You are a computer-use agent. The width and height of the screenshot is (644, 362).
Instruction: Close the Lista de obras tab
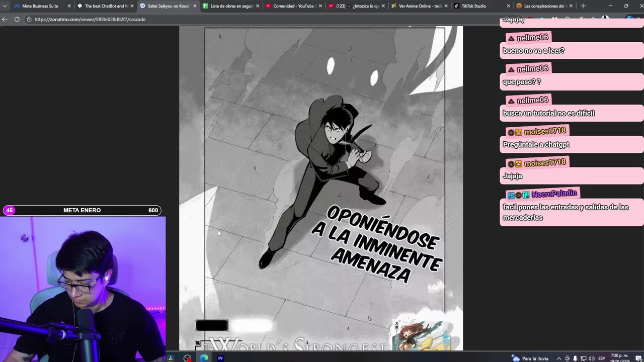pos(258,6)
